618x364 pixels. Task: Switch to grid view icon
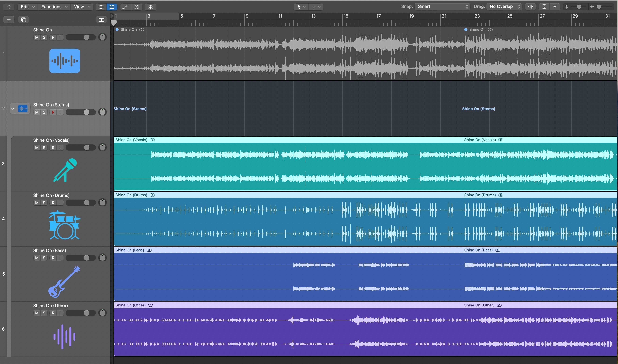coord(101,7)
